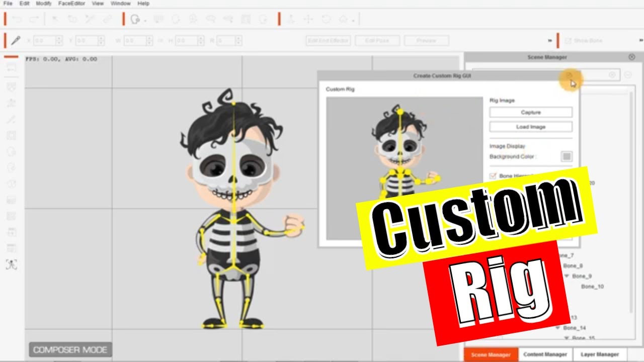Click the Redo arrow icon
This screenshot has height=362, width=644.
pyautogui.click(x=34, y=19)
